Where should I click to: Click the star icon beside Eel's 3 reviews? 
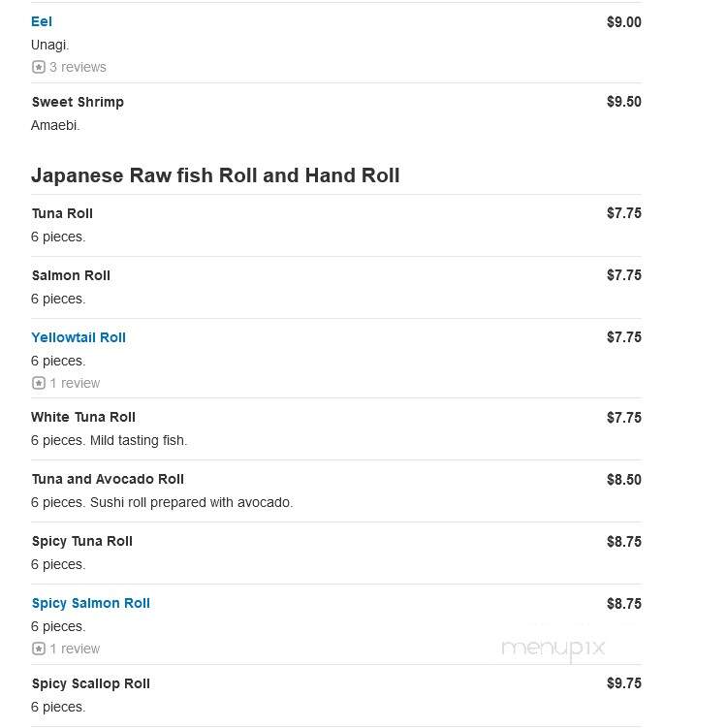pyautogui.click(x=39, y=67)
